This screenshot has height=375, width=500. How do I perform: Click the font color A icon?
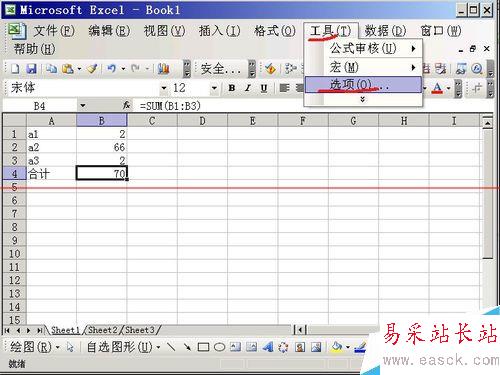coord(437,88)
